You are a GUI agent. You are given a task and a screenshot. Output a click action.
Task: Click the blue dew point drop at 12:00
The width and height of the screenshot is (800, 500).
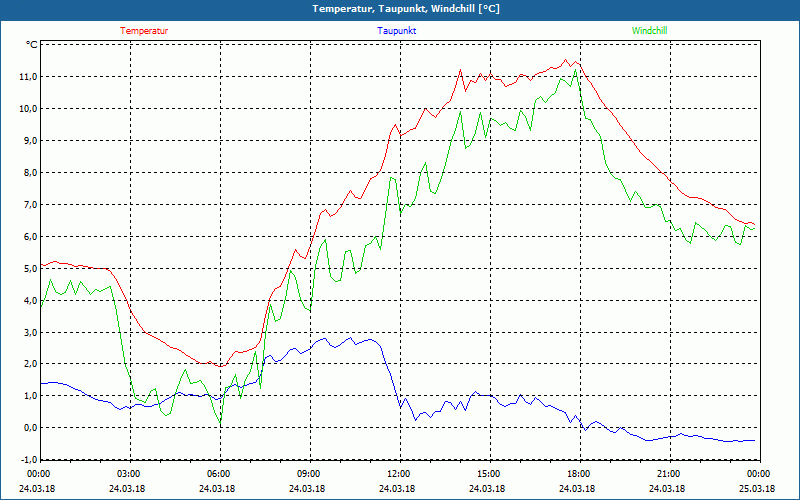pos(400,407)
